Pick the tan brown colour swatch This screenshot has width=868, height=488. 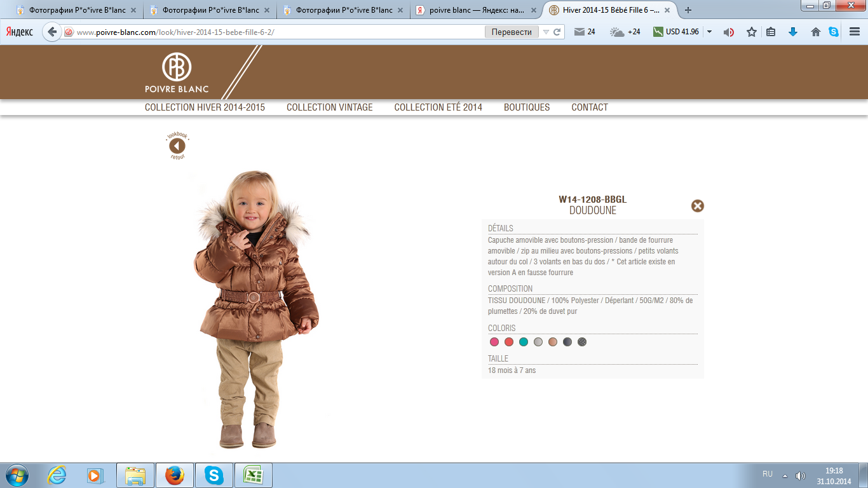[x=553, y=342]
